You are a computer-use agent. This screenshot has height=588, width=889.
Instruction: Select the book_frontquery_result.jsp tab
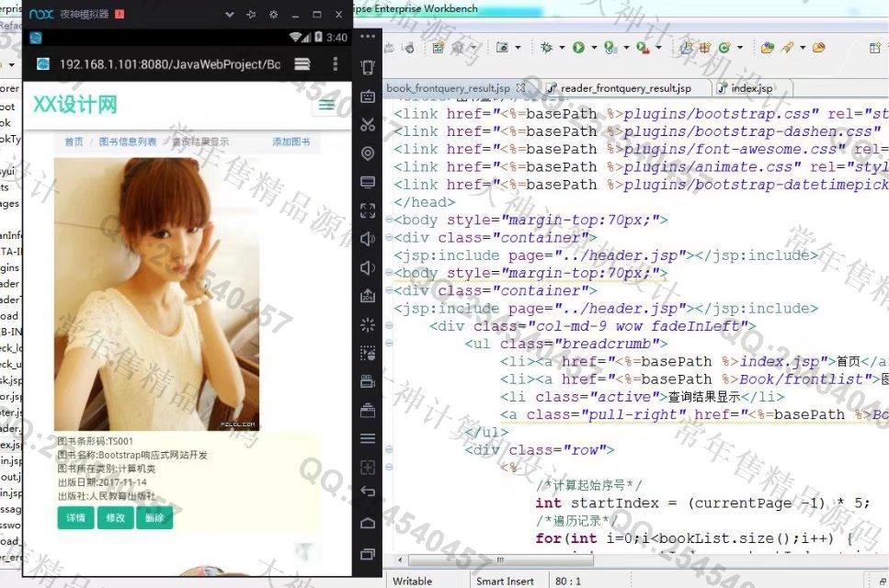point(448,88)
